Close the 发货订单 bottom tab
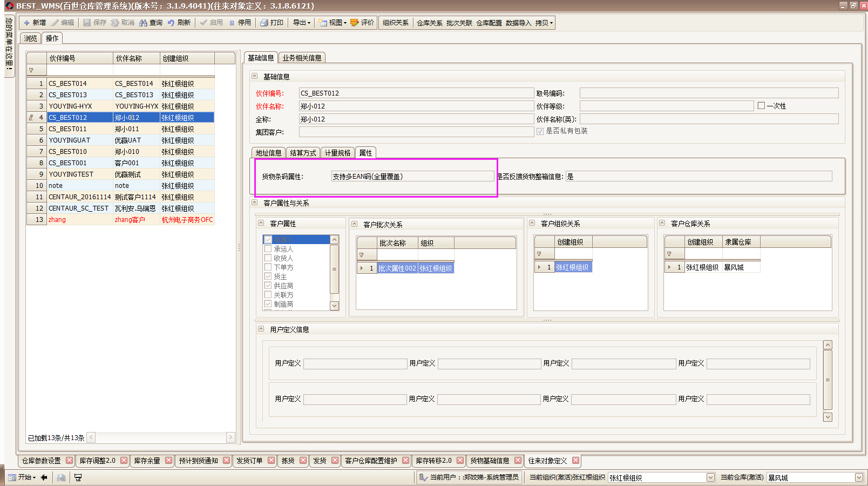 point(271,461)
